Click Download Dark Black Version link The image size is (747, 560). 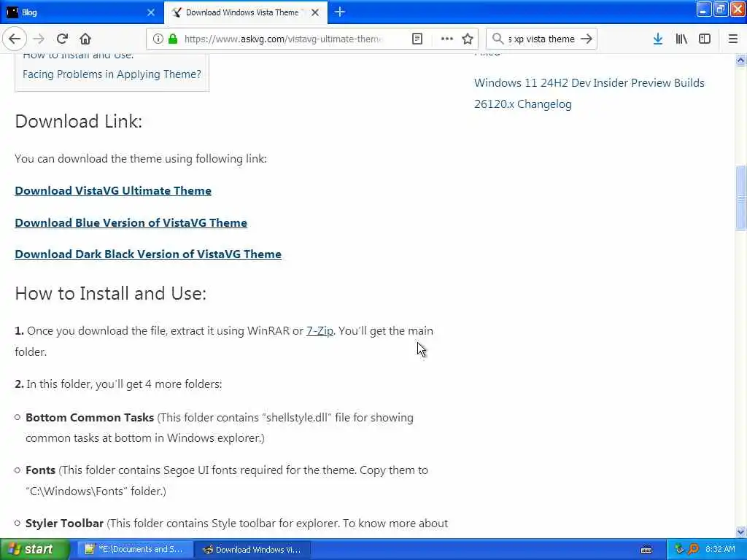148,254
